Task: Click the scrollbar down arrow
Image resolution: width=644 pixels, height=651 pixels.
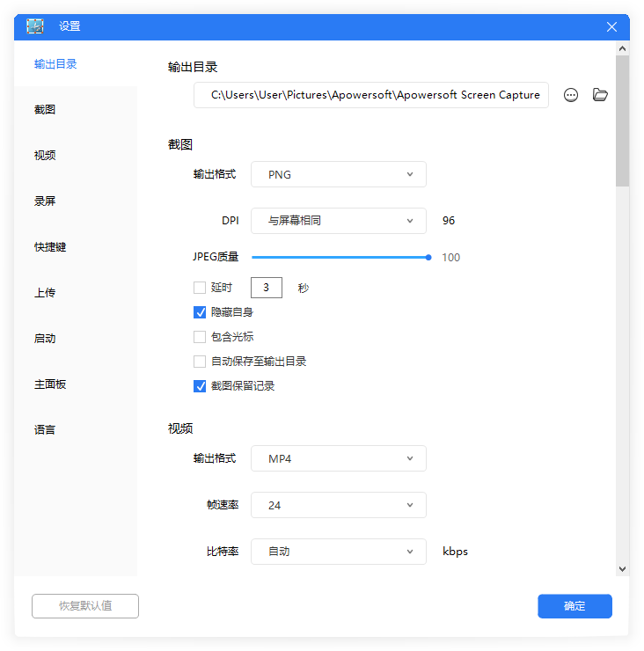Action: (x=622, y=569)
